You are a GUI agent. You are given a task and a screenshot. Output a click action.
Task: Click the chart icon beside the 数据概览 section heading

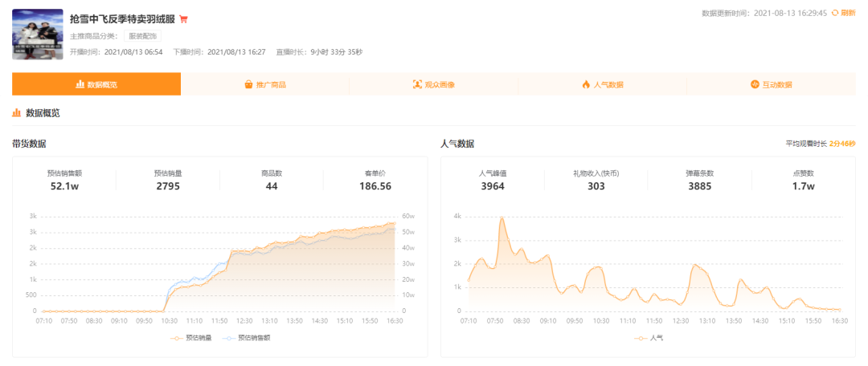pyautogui.click(x=17, y=113)
